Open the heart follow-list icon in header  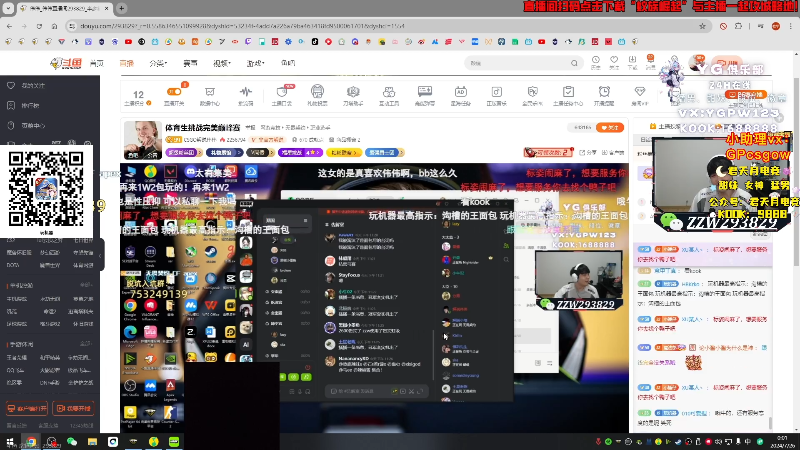pos(614,62)
